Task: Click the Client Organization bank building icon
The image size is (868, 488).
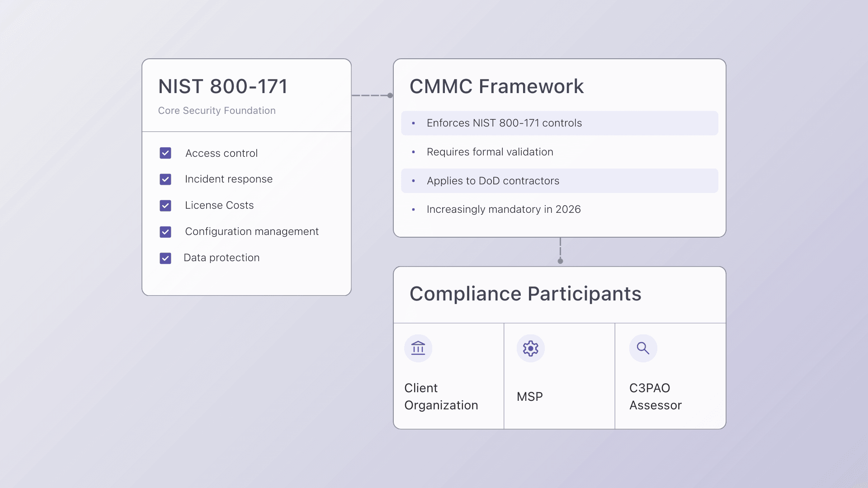Action: [418, 348]
